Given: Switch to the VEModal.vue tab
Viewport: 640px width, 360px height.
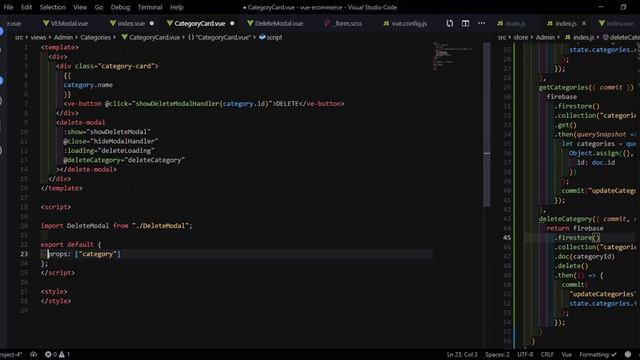Looking at the screenshot, I should click(x=69, y=24).
